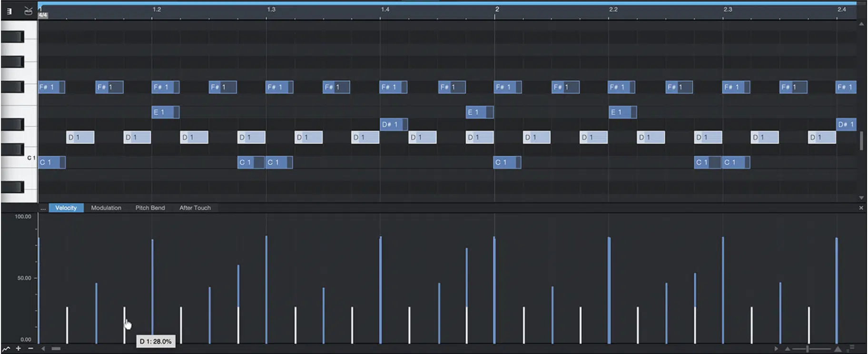
Task: Select the D# 1 note at position 2.4
Action: pyautogui.click(x=846, y=125)
